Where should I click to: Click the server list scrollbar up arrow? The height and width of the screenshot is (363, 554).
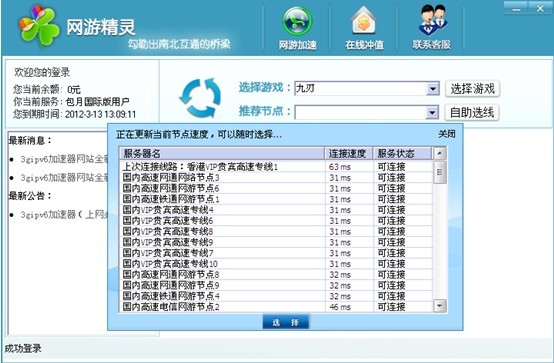pos(440,153)
